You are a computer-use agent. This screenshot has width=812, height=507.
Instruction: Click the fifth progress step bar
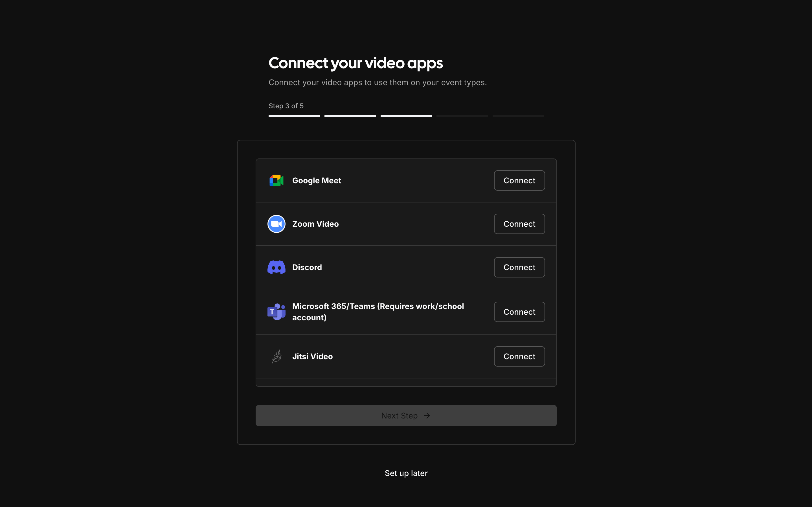click(518, 116)
